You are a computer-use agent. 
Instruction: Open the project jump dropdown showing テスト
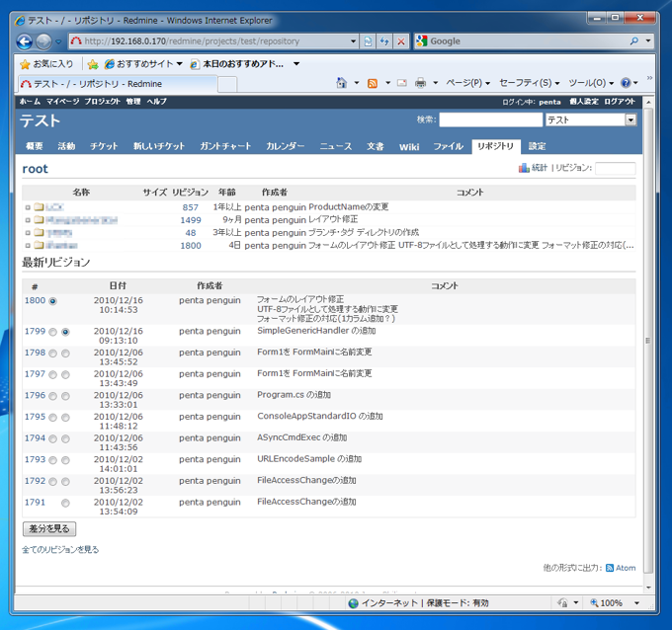point(591,119)
